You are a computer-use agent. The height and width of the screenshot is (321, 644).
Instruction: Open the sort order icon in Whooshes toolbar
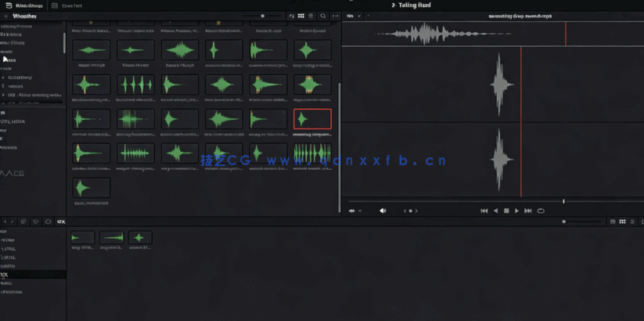click(x=292, y=16)
